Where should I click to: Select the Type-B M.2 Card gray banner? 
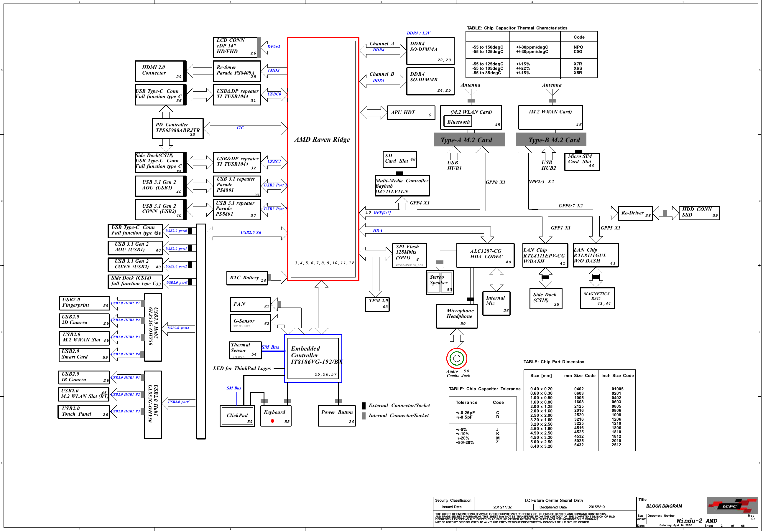[x=551, y=140]
